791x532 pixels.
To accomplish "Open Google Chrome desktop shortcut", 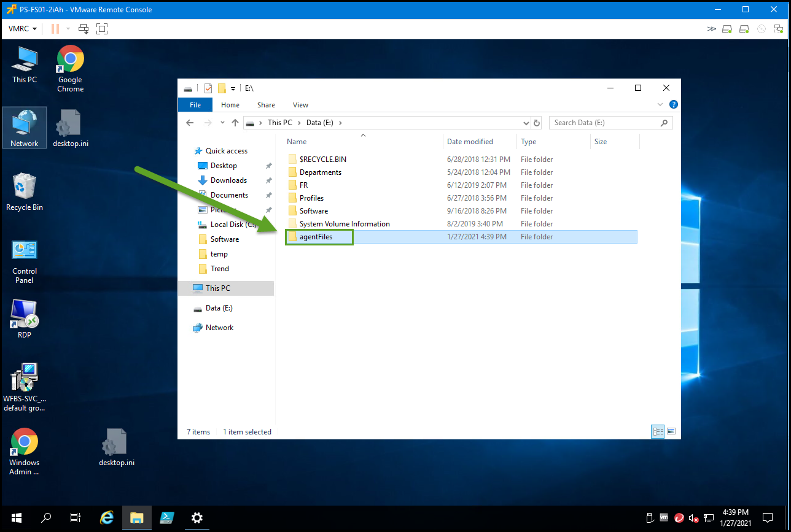I will pyautogui.click(x=70, y=69).
